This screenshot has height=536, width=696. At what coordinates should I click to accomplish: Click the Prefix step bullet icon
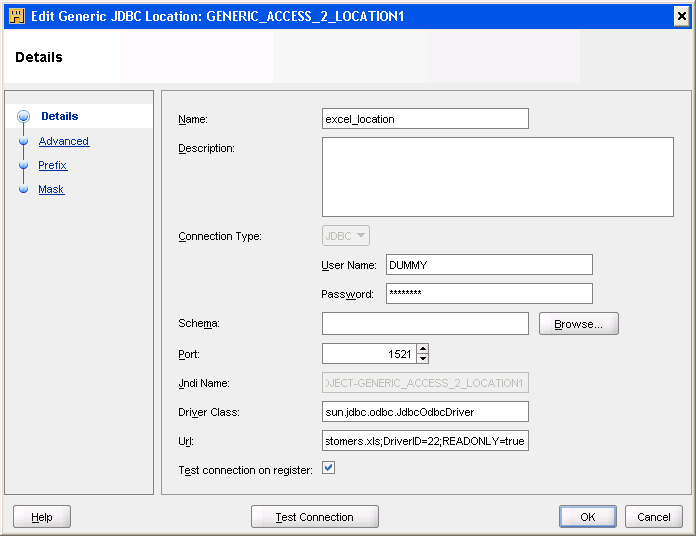click(x=23, y=166)
